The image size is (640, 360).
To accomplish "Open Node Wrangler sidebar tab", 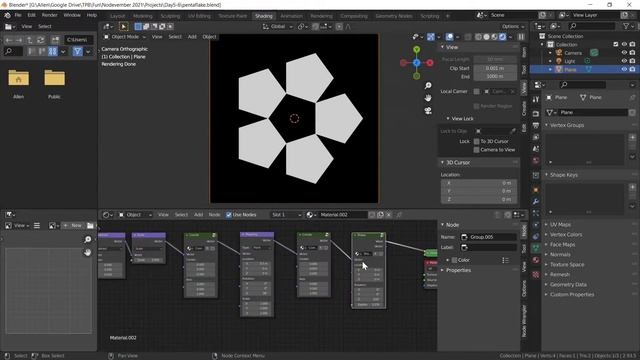I will 524,321.
